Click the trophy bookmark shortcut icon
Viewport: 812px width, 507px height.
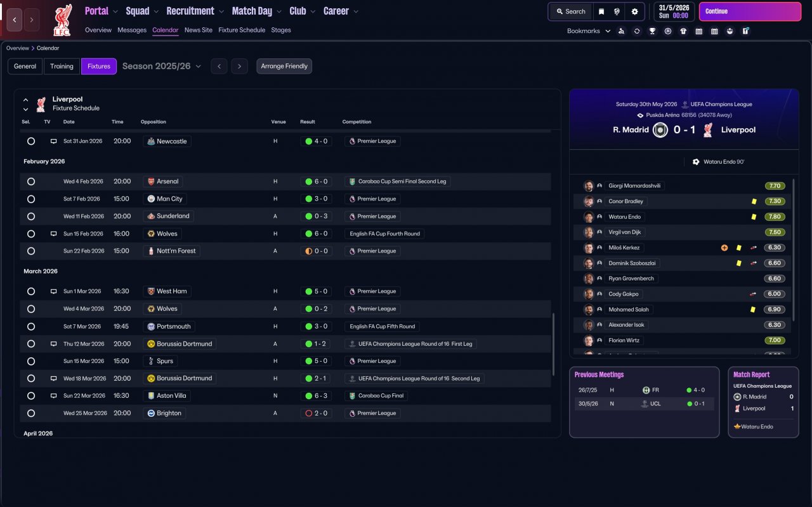[652, 31]
